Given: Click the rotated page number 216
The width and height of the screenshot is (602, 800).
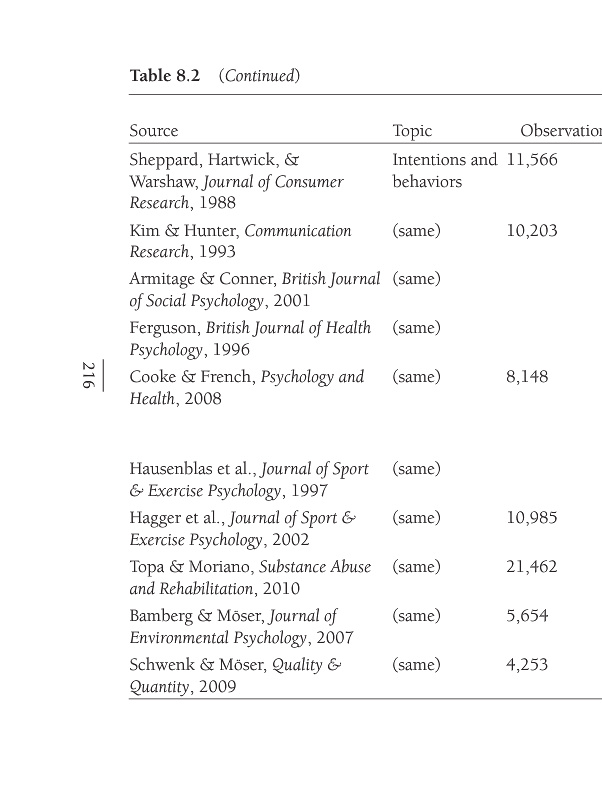Looking at the screenshot, I should [x=87, y=376].
